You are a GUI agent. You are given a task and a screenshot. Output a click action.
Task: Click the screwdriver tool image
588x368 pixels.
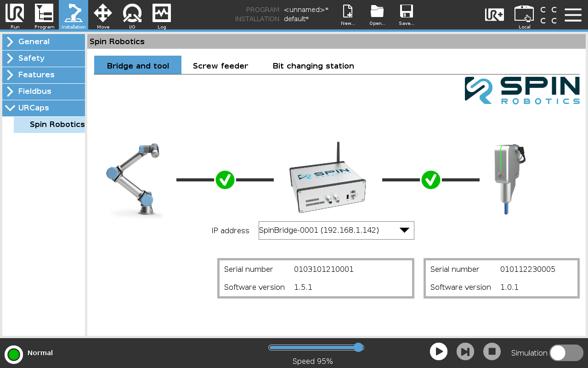509,178
